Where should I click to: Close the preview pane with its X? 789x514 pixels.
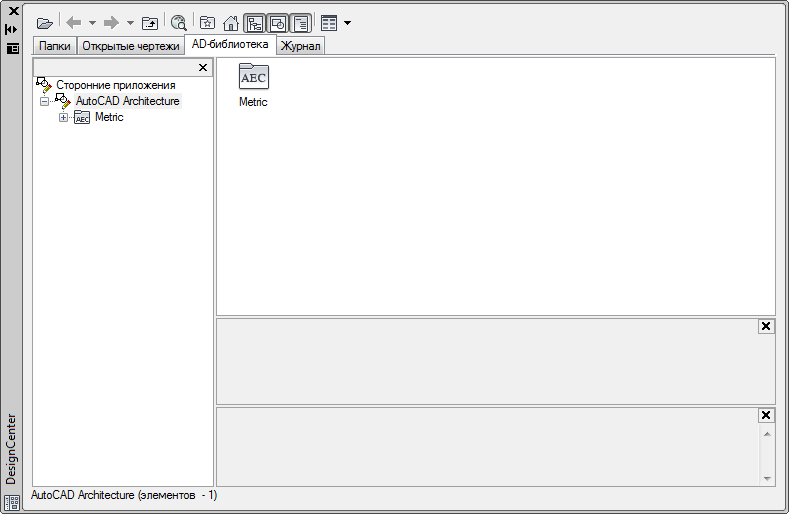[x=766, y=326]
